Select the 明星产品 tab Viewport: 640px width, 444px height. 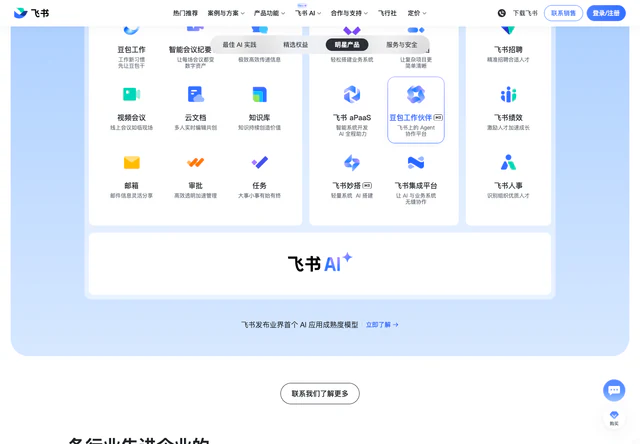[347, 45]
